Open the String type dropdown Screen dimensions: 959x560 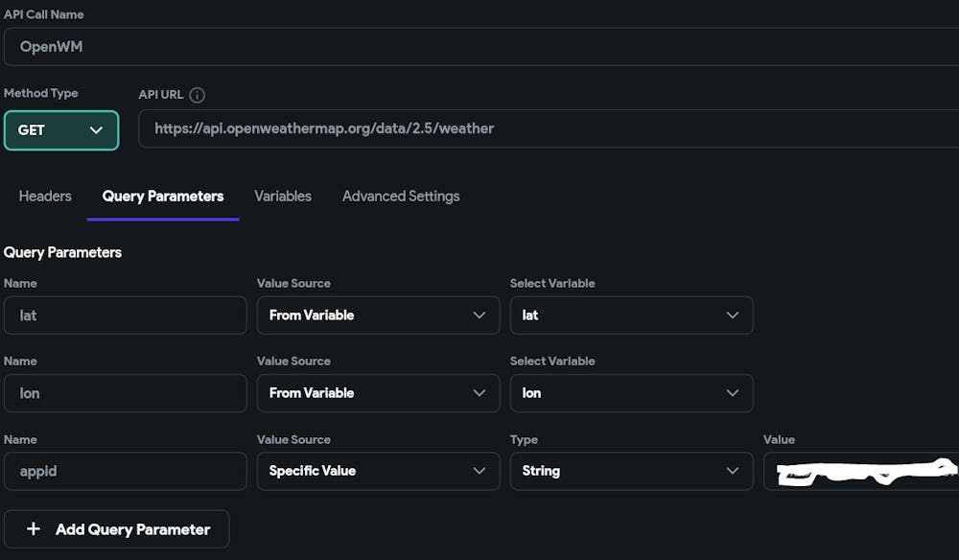[x=631, y=471]
